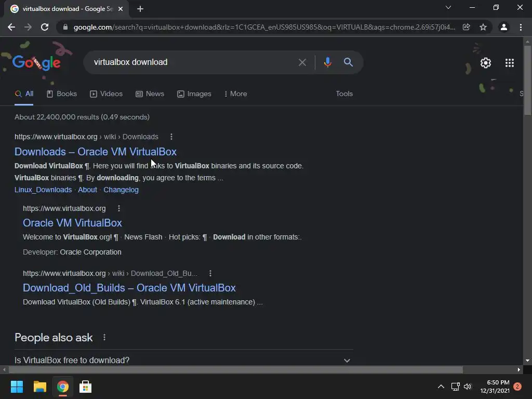Viewport: 532px width, 399px height.
Task: Open Microsoft Store from taskbar
Action: 85,387
